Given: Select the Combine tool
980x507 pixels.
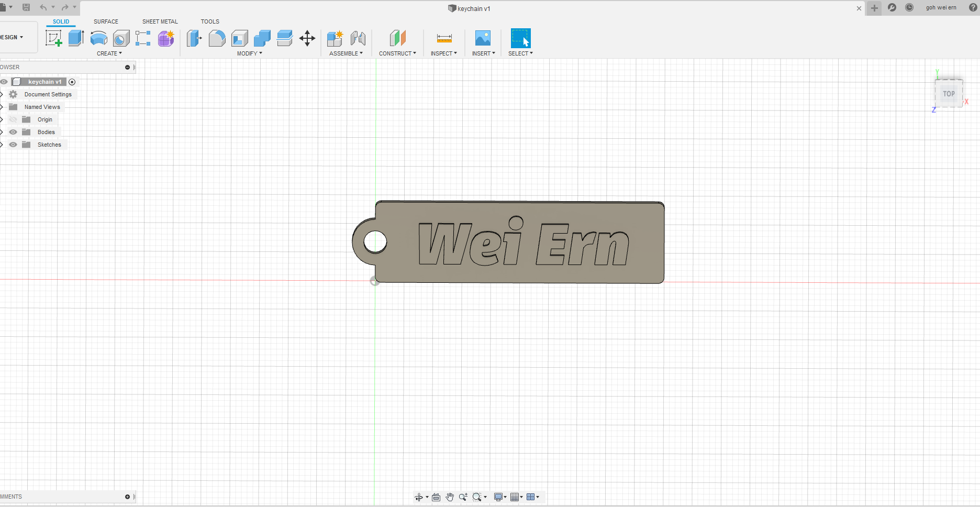Looking at the screenshot, I should click(262, 38).
